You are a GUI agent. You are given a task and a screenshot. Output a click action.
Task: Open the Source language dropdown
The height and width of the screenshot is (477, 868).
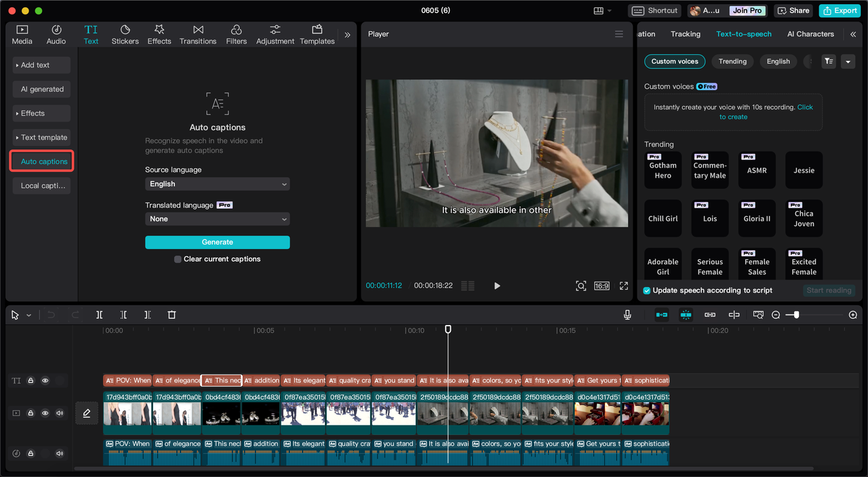217,184
